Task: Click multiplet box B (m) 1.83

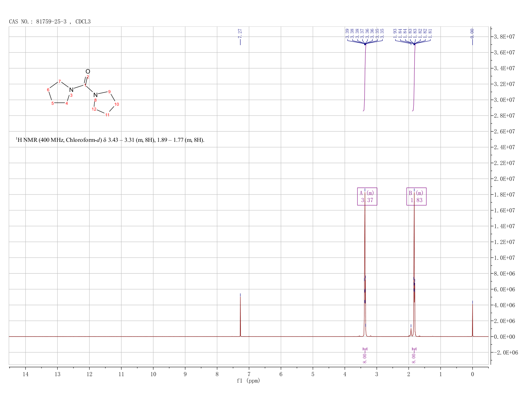Action: (x=416, y=196)
